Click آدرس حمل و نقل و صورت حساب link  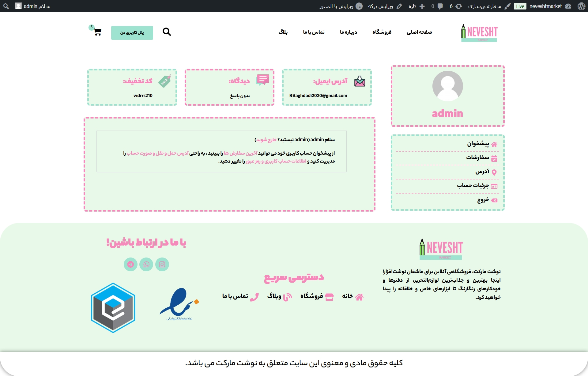click(x=158, y=153)
